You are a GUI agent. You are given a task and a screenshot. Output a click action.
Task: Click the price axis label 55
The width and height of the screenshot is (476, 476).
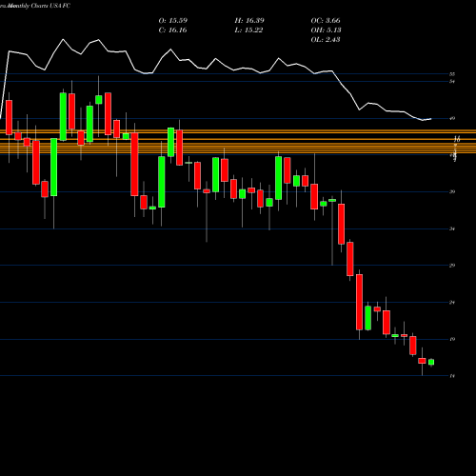pyautogui.click(x=452, y=74)
